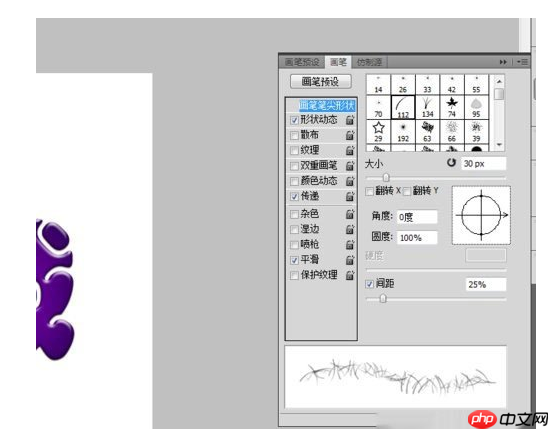Open the brush panel flyout menu
549x429 pixels.
tap(523, 62)
